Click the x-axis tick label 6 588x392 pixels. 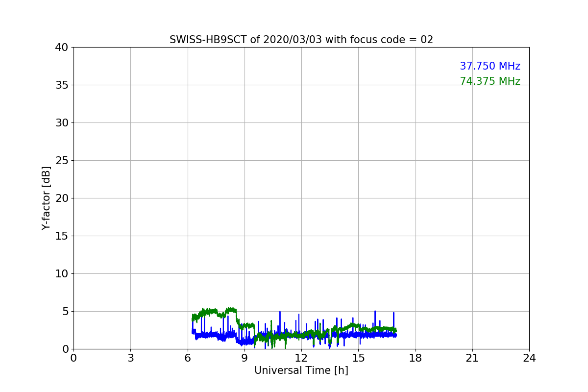coord(188,358)
